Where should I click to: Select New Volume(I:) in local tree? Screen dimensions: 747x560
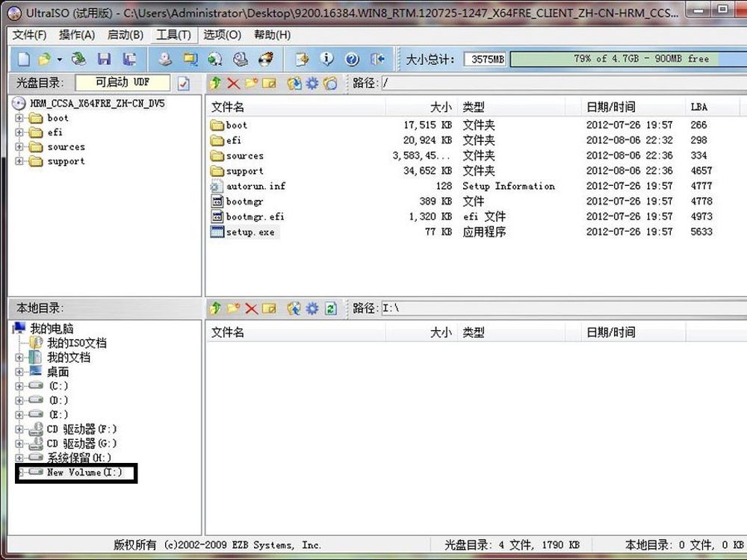[84, 473]
